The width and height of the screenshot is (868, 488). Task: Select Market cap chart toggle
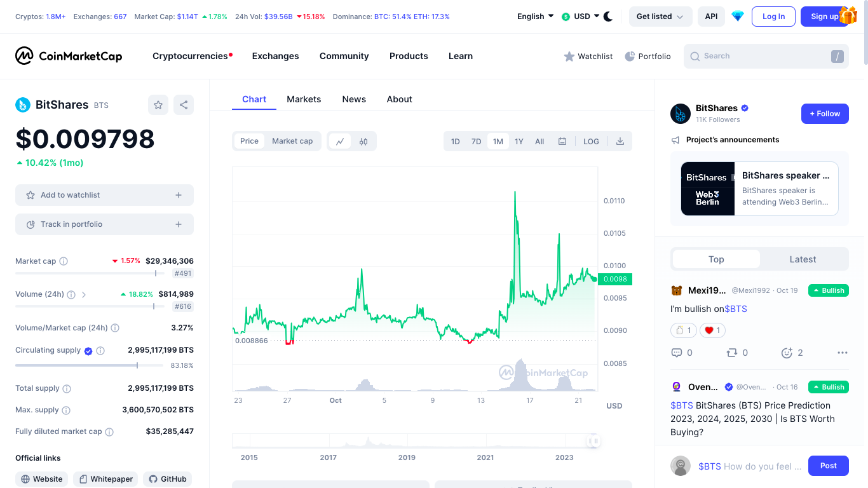coord(292,141)
